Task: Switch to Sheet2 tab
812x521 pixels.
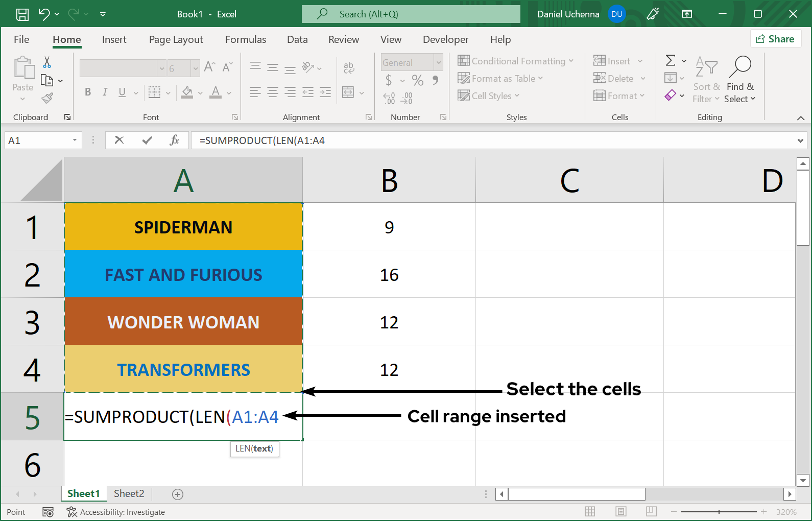Action: 129,493
